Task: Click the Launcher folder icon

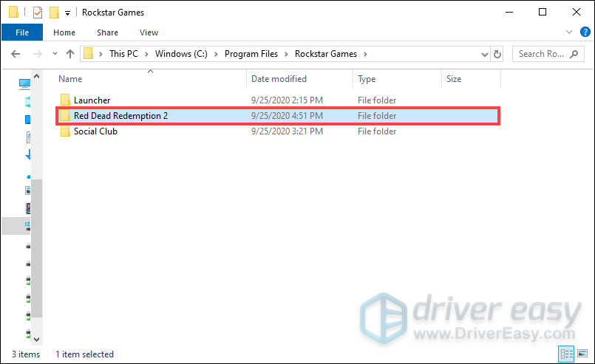Action: pyautogui.click(x=65, y=100)
